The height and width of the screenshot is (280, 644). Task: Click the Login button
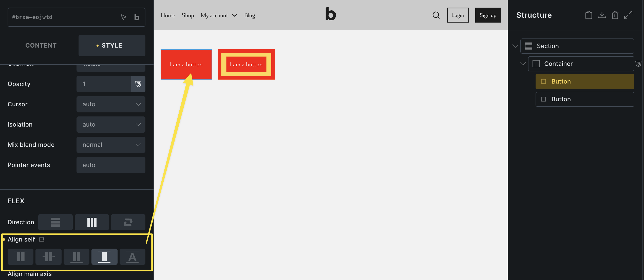[x=458, y=15]
